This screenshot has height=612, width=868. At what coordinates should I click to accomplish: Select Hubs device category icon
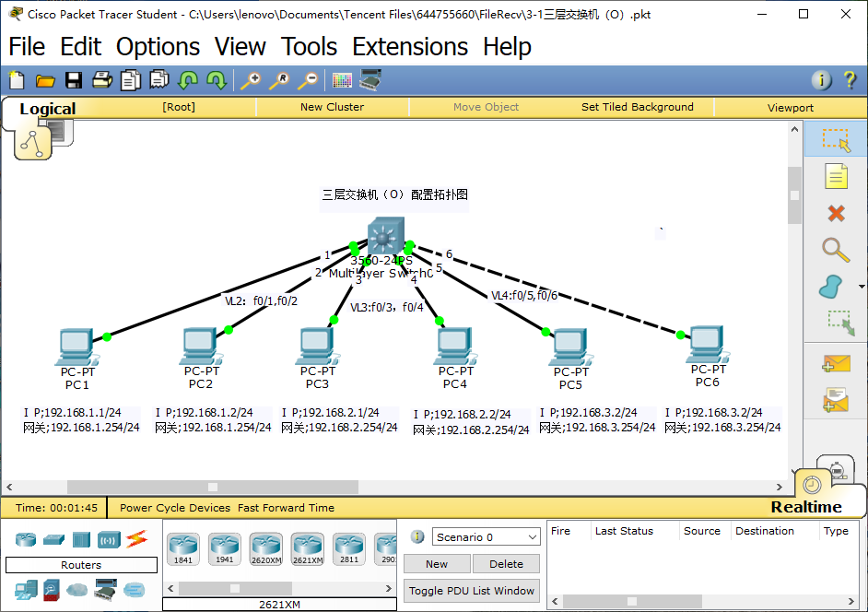81,539
